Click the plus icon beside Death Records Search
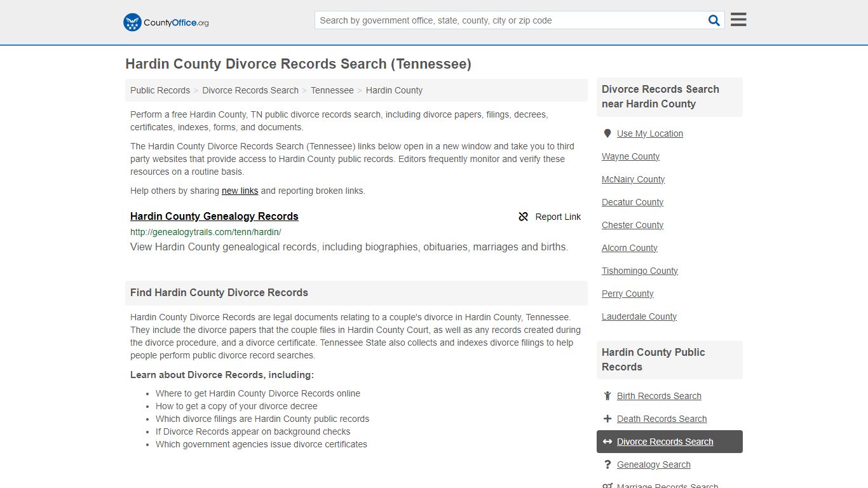 tap(607, 419)
